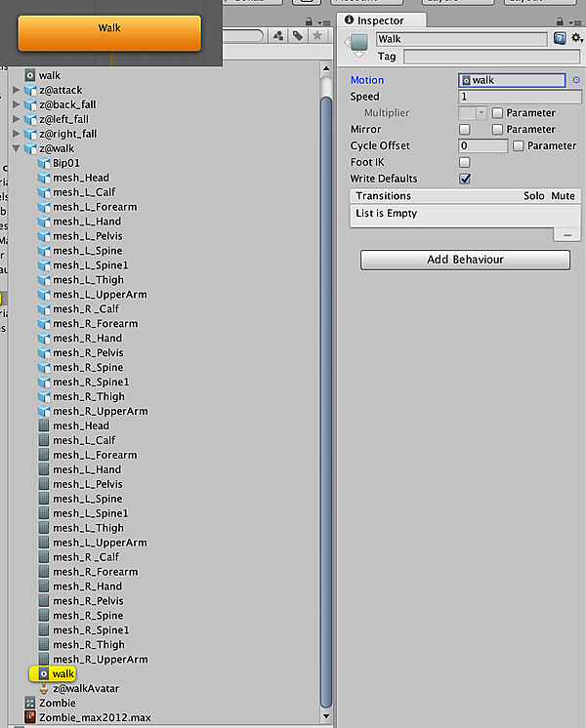Click the minus button under Transitions list

point(567,235)
